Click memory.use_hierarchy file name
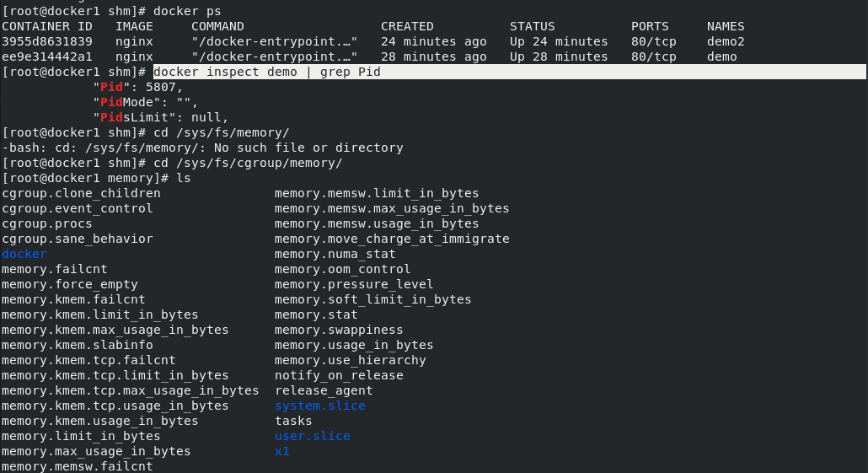 coord(351,360)
